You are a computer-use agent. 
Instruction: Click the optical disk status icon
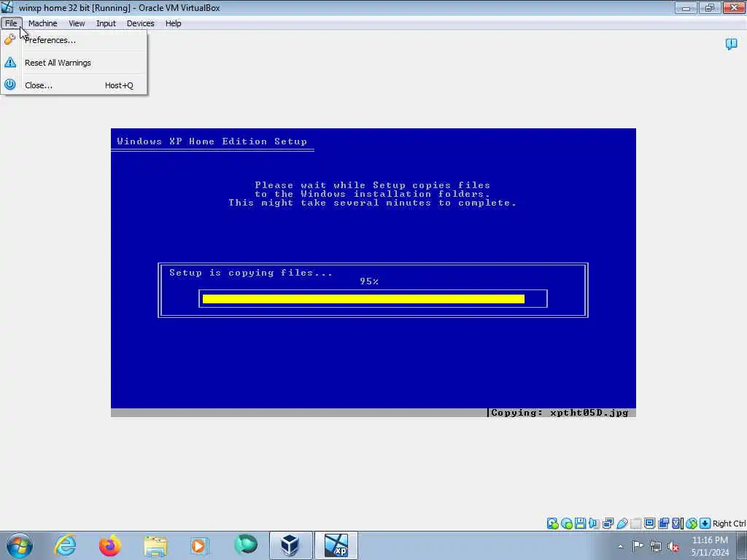point(566,524)
